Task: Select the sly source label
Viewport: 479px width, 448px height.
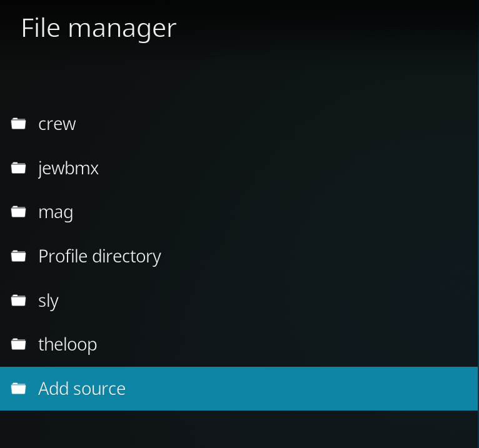Action: click(48, 301)
